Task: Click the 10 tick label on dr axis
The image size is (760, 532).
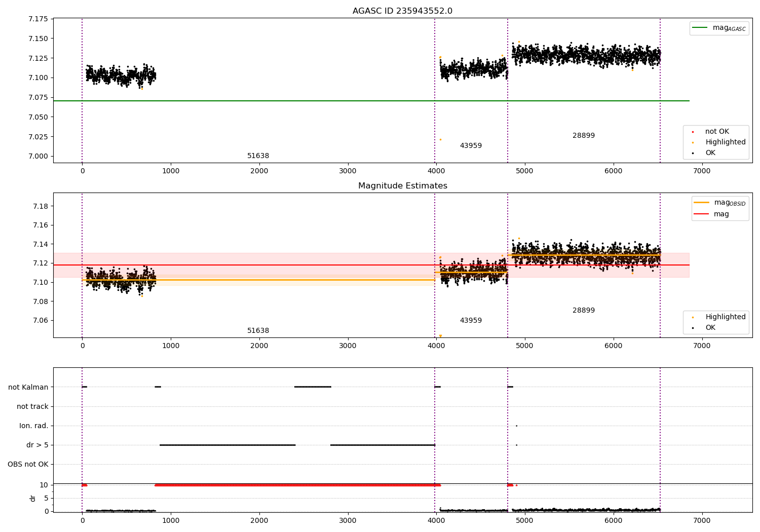Action: (x=44, y=485)
